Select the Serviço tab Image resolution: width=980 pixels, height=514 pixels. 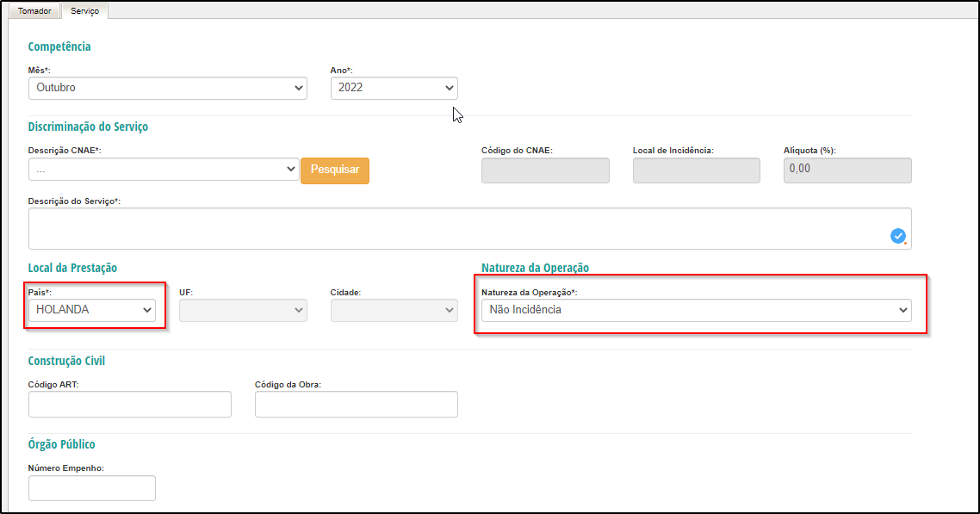[x=84, y=11]
